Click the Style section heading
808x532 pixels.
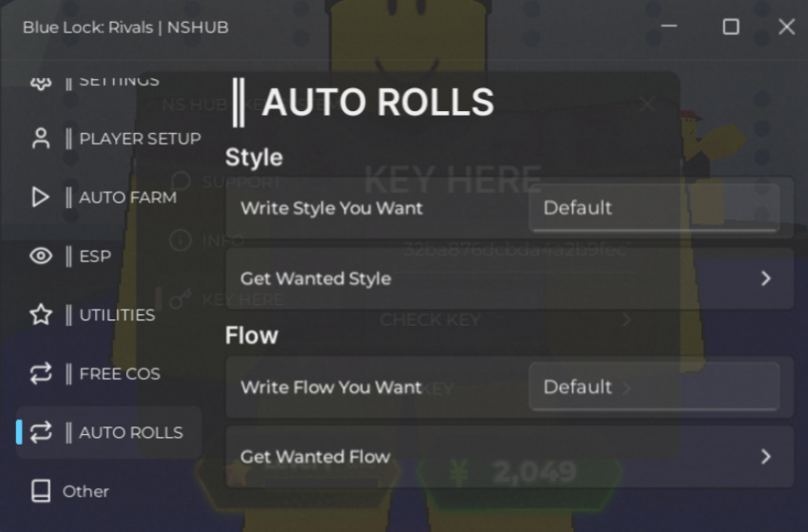[254, 158]
